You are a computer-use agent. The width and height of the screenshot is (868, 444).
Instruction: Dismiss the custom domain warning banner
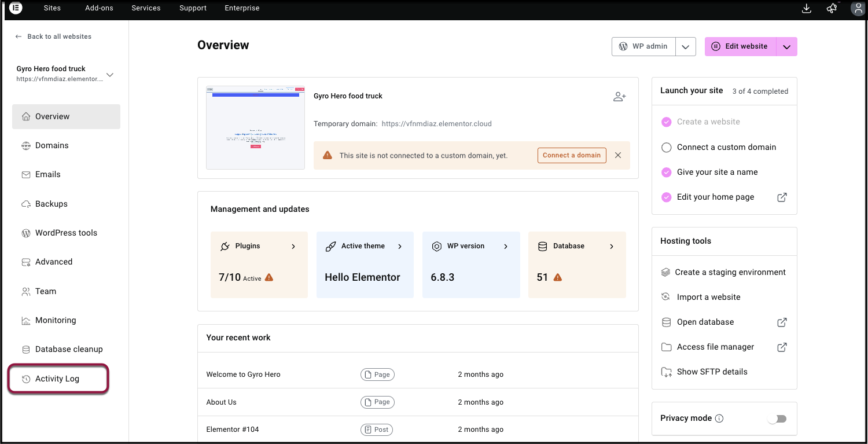pos(618,155)
